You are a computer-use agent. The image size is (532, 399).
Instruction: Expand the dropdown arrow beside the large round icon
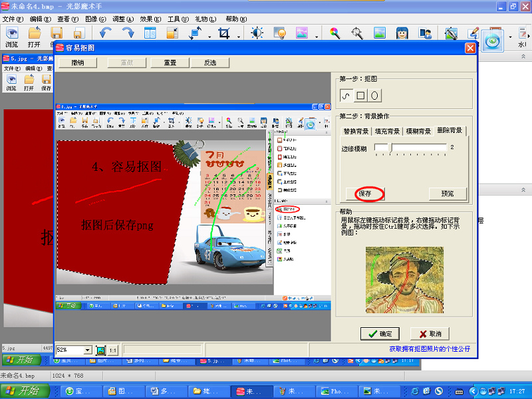click(x=510, y=37)
